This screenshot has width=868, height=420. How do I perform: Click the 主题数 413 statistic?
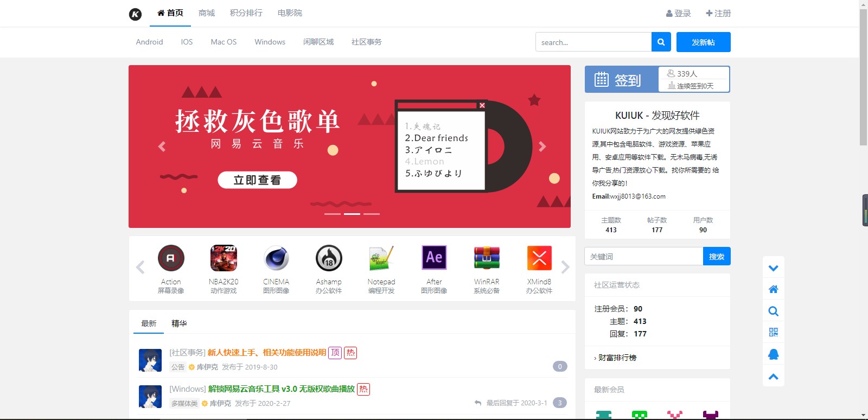pos(611,225)
